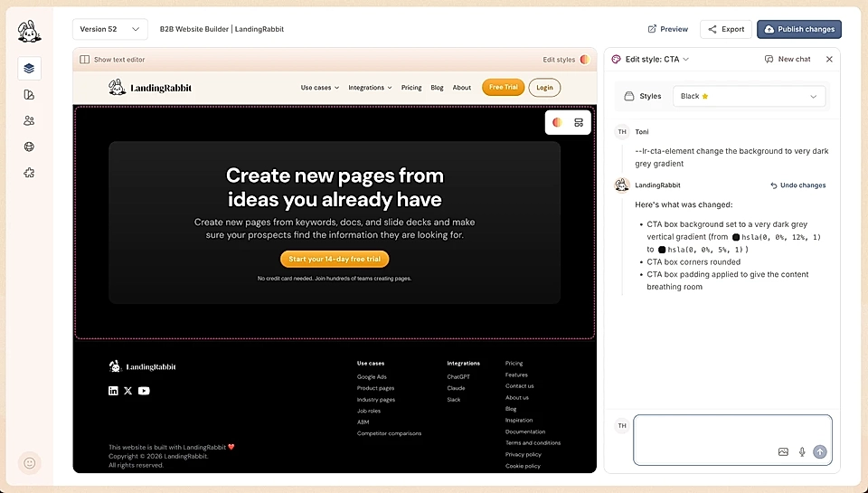Click the smiley feedback icon at the sidebar bottom
Viewport: 868px width, 493px height.
tap(30, 463)
